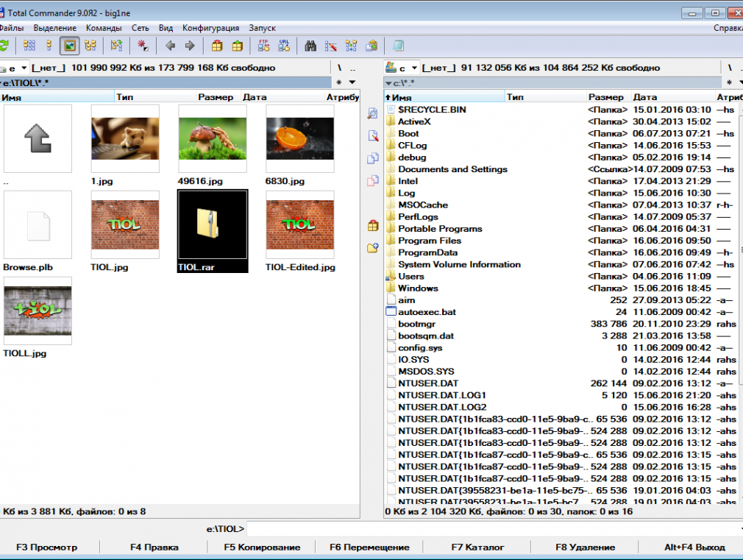Click the new folder icon in middle bar
743x560 pixels.
[x=372, y=248]
